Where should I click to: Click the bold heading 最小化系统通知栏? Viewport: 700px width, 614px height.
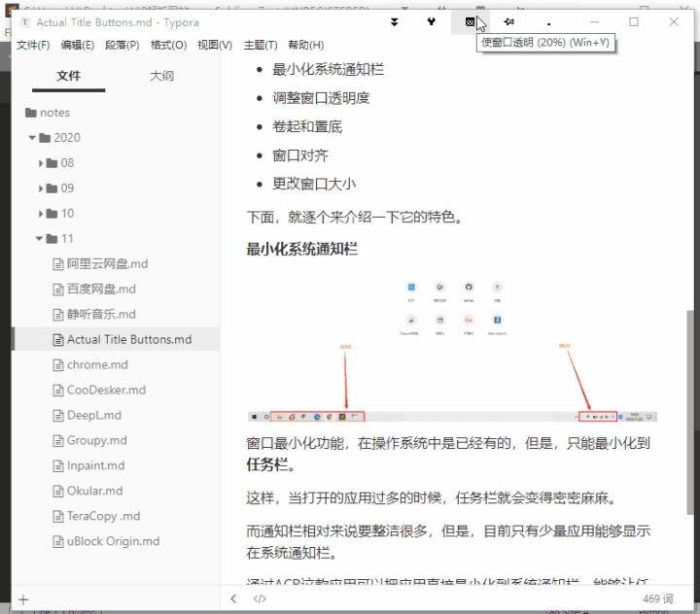tap(301, 250)
